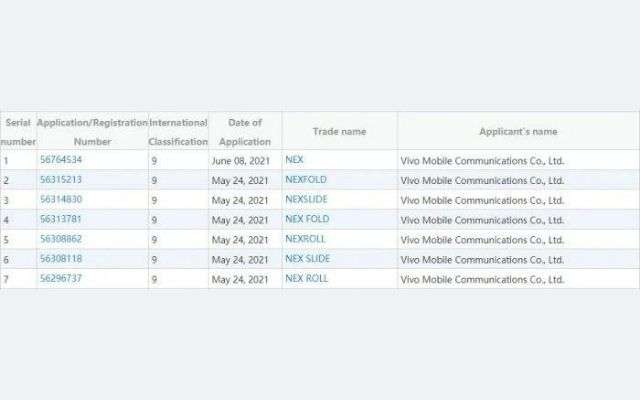
Task: Open application number 56314830
Action: point(61,199)
